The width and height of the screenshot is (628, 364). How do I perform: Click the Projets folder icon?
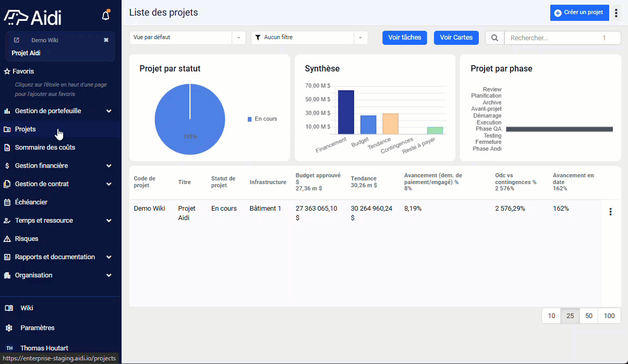point(7,129)
